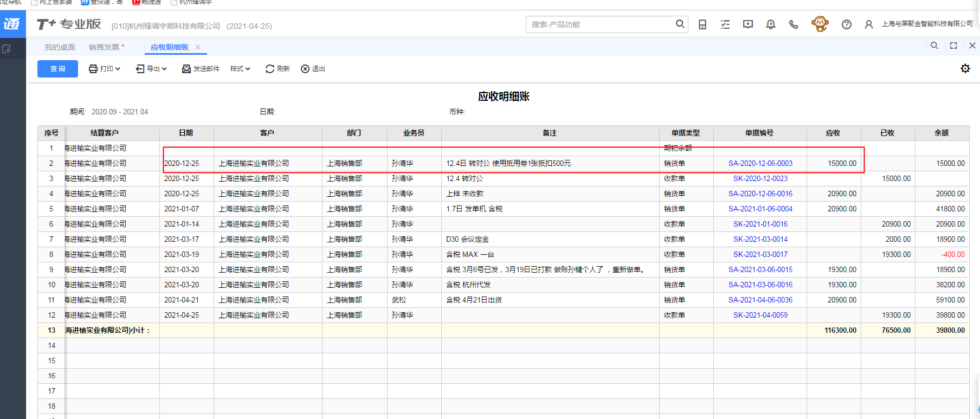Click the 已收 column header
980x419 pixels.
tap(887, 133)
